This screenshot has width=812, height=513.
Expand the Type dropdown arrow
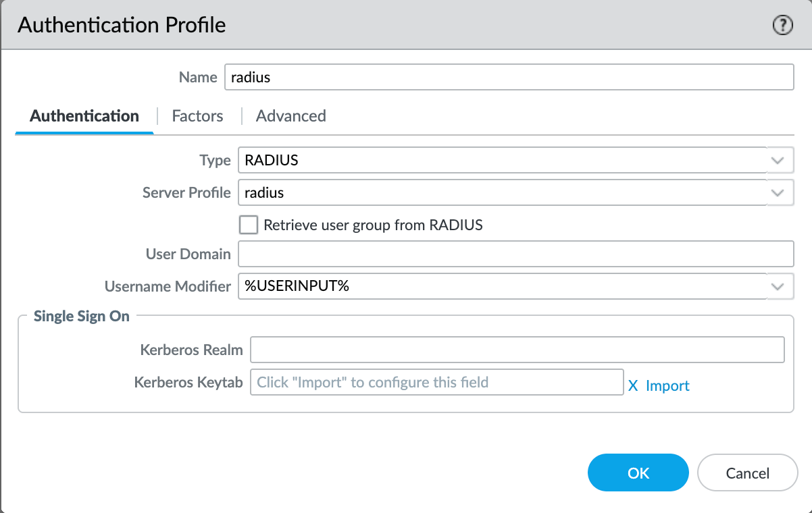tap(778, 161)
